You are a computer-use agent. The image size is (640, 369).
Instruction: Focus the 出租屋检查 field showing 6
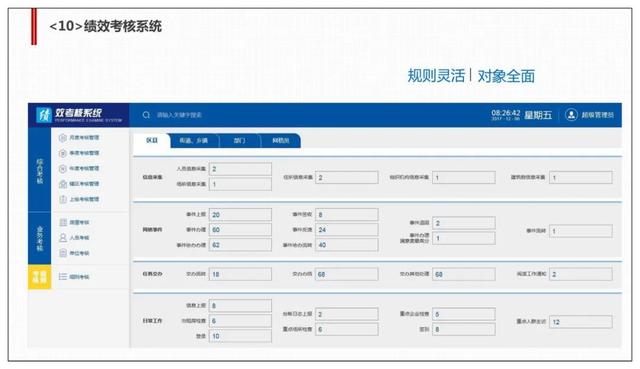click(240, 321)
